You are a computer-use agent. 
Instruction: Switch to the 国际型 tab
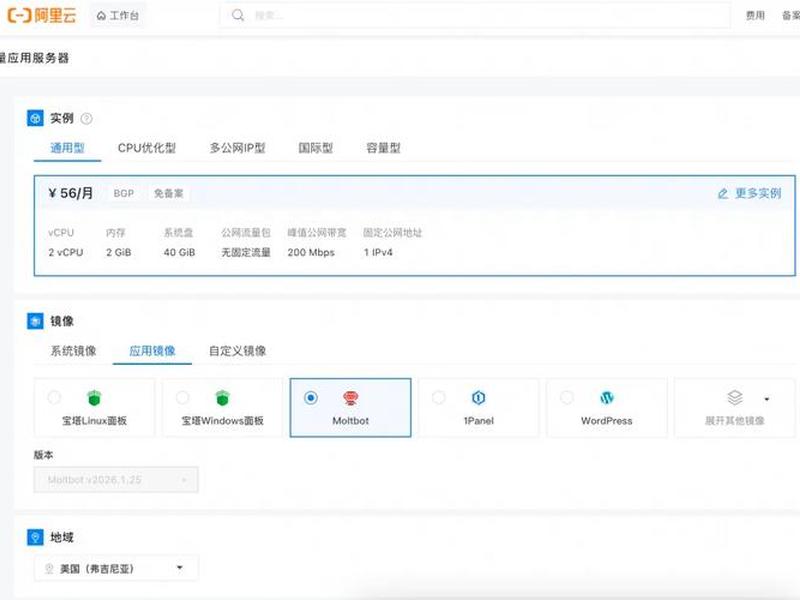pyautogui.click(x=315, y=148)
